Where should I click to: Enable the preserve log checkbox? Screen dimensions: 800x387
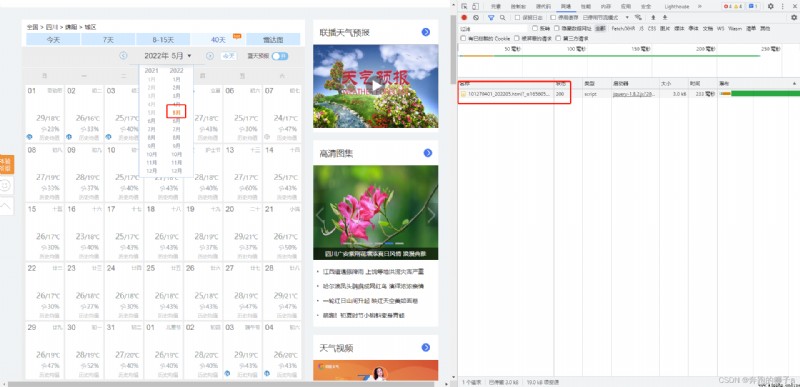pos(517,17)
